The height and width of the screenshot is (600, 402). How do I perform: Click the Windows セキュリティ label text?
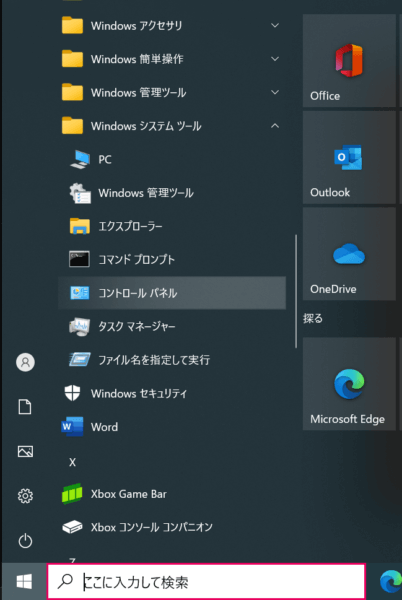[139, 393]
